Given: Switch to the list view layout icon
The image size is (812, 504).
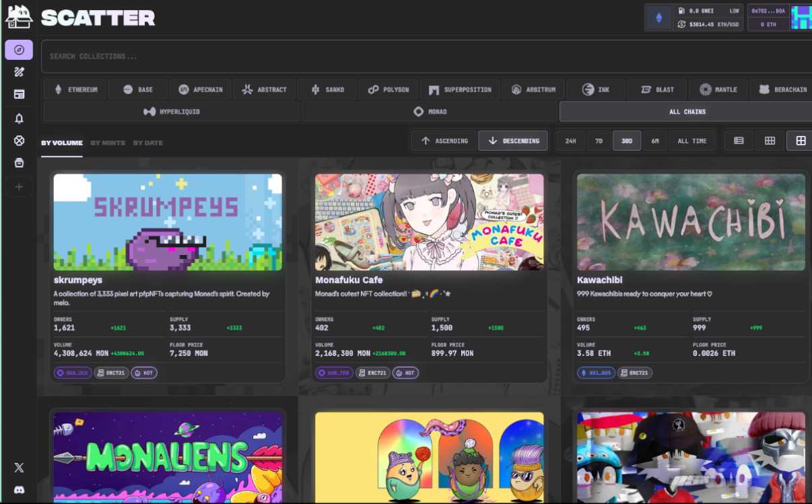Looking at the screenshot, I should click(x=739, y=141).
